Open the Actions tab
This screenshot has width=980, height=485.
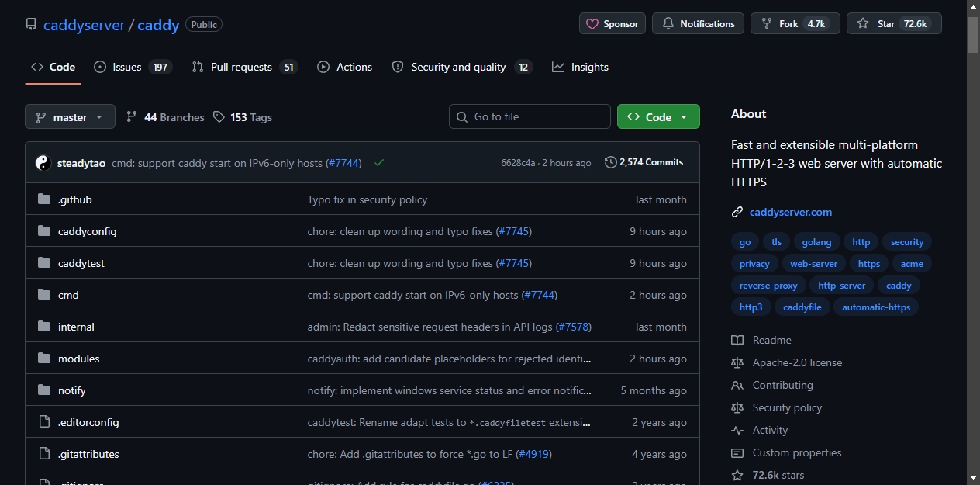click(x=345, y=67)
